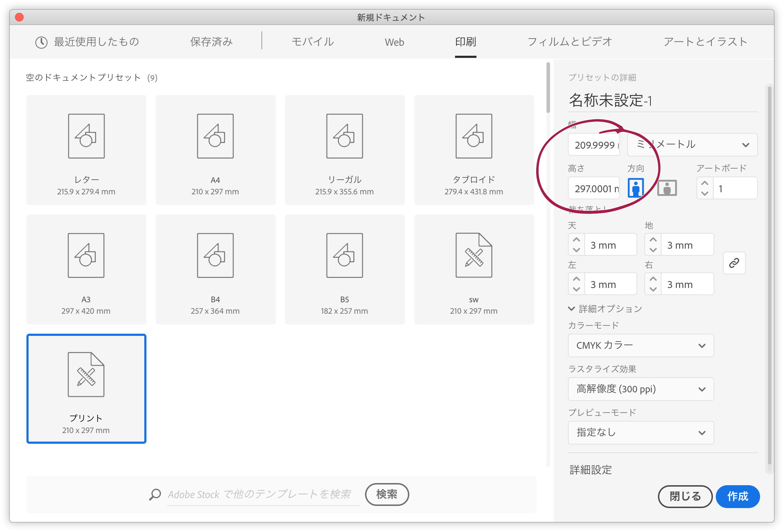Decrease 左 bleed value

click(x=576, y=289)
